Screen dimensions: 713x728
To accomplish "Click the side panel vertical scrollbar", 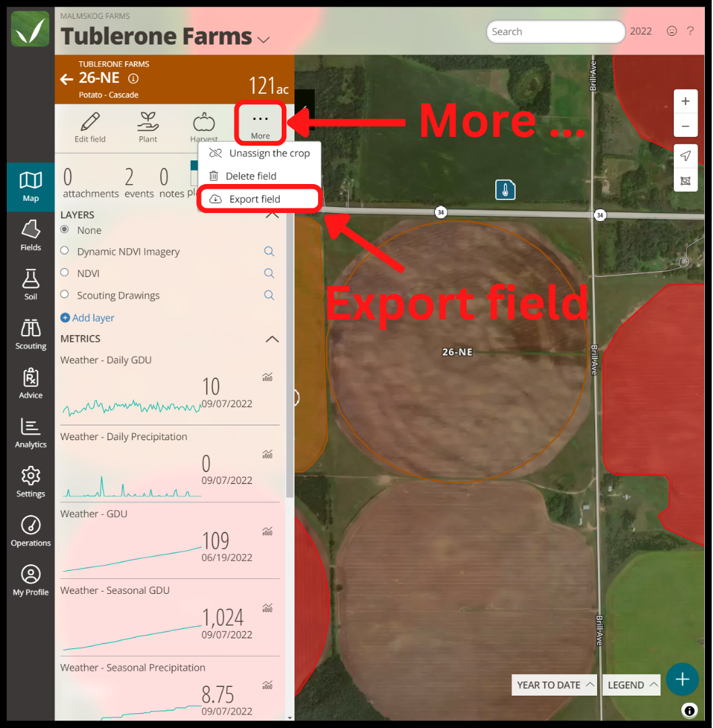I will (x=290, y=355).
